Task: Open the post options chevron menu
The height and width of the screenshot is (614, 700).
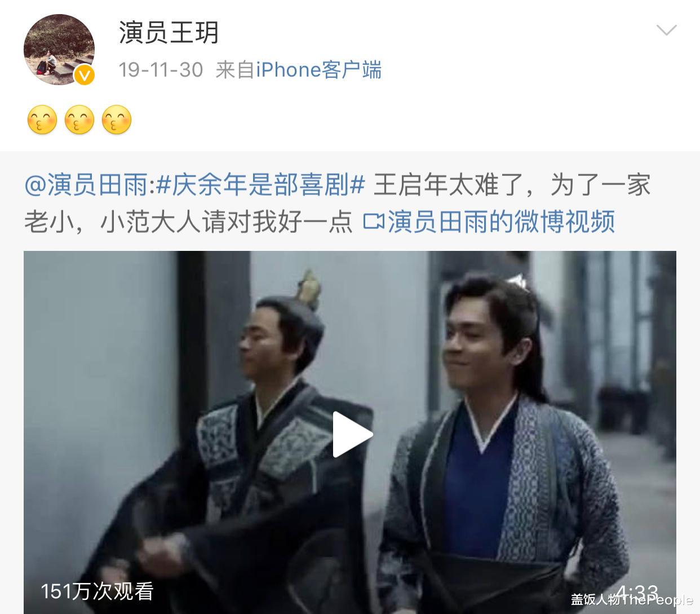Action: 667,30
